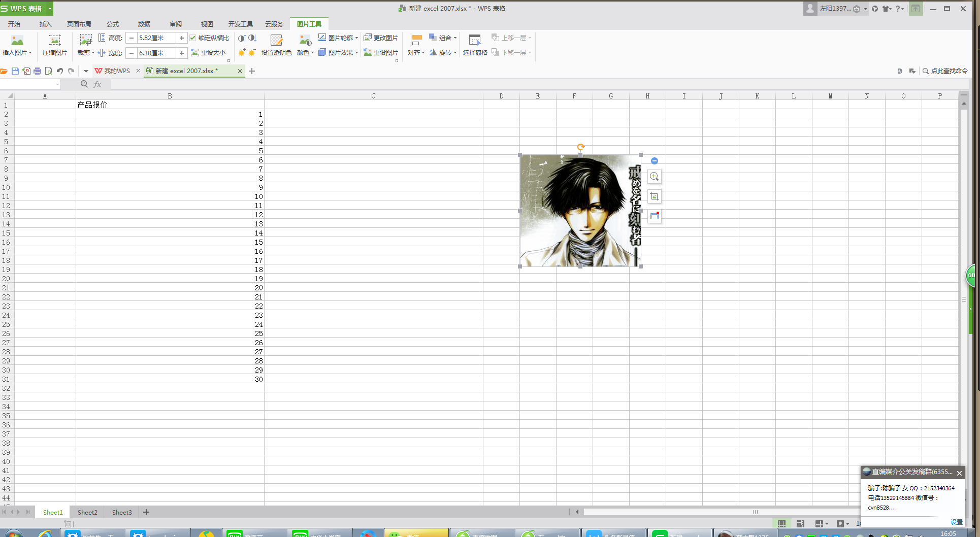Click the print preview icon

[48, 71]
